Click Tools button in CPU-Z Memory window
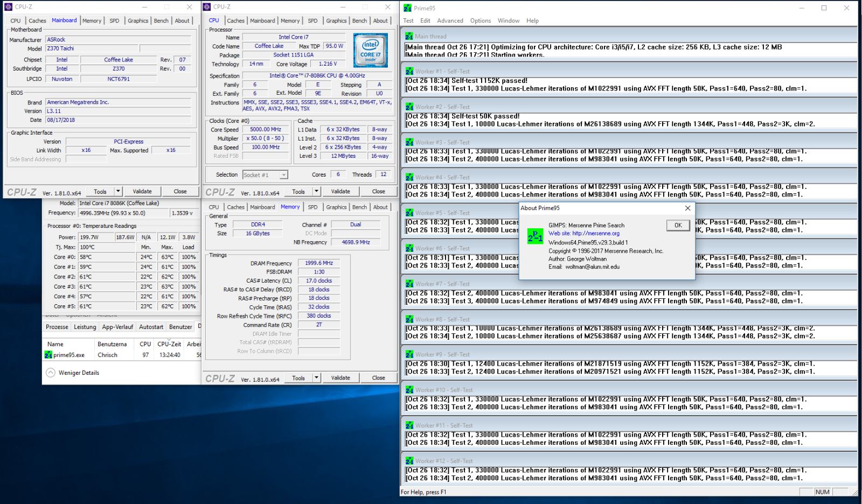Screen dimensions: 862x504 point(298,378)
